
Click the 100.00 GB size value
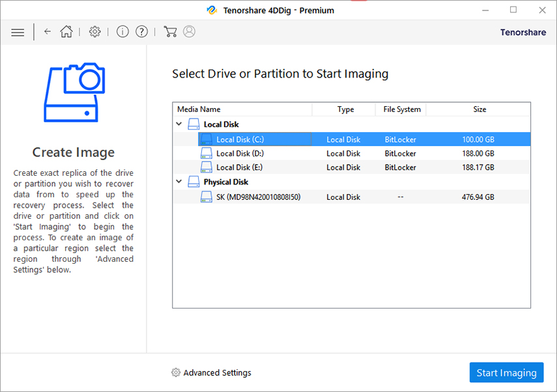pyautogui.click(x=478, y=139)
